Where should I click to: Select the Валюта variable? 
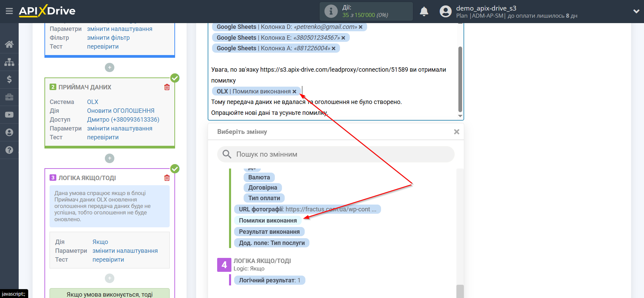point(259,177)
